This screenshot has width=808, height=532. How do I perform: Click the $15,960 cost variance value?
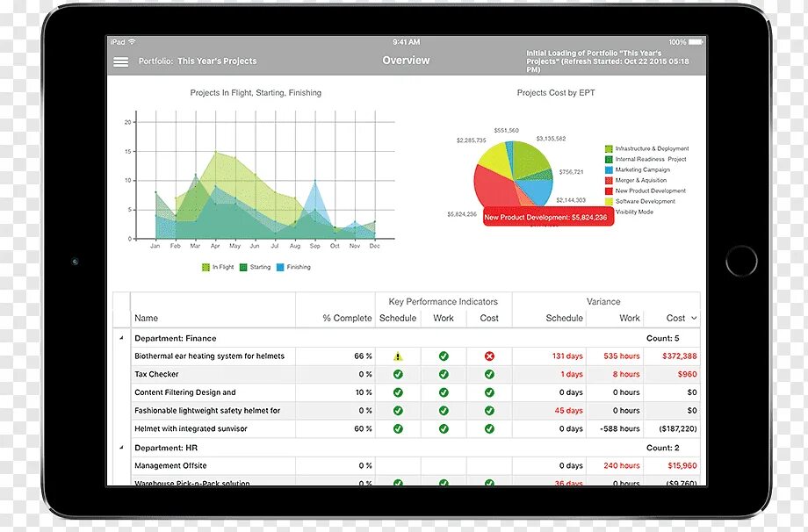(682, 465)
